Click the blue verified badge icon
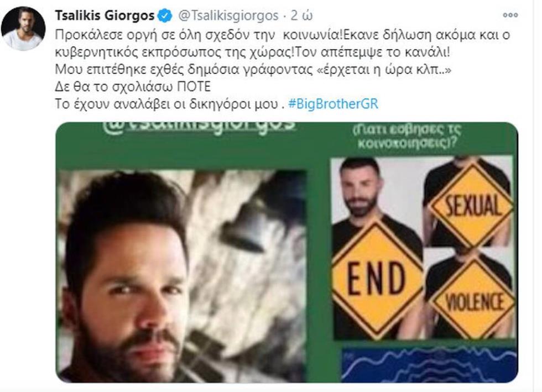This screenshot has height=392, width=542. (165, 15)
